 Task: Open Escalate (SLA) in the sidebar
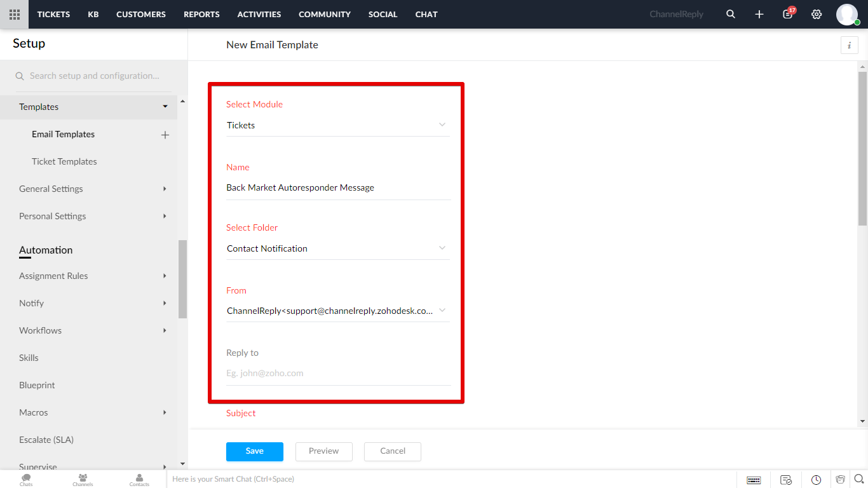(x=46, y=440)
